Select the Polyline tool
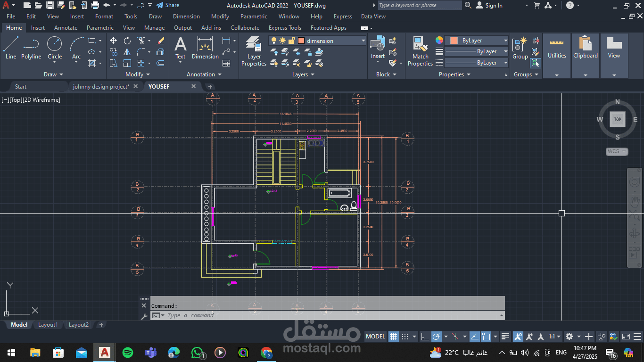 point(31,48)
